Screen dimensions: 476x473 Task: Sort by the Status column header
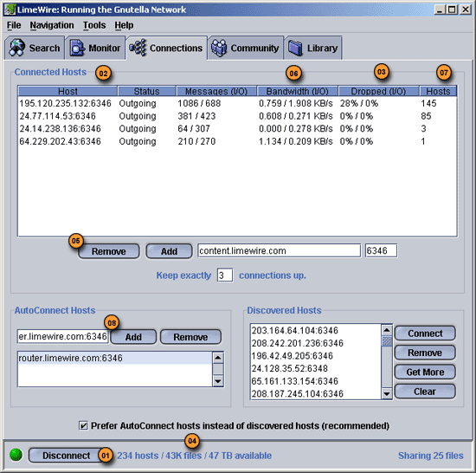tap(146, 91)
